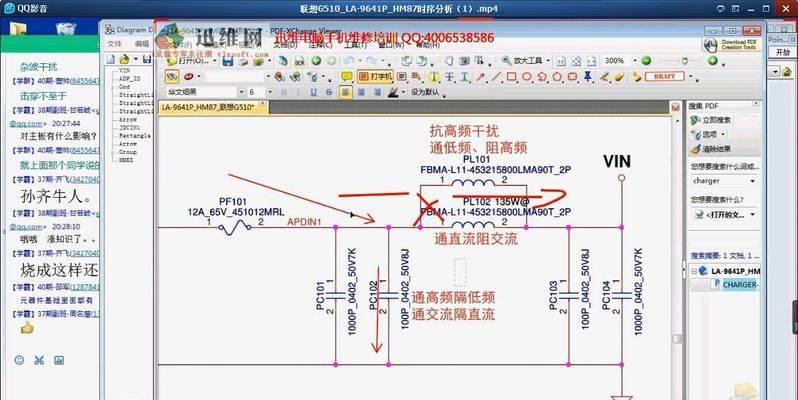The width and height of the screenshot is (798, 400).
Task: Select the 放大工具 zoom tool
Action: click(522, 61)
